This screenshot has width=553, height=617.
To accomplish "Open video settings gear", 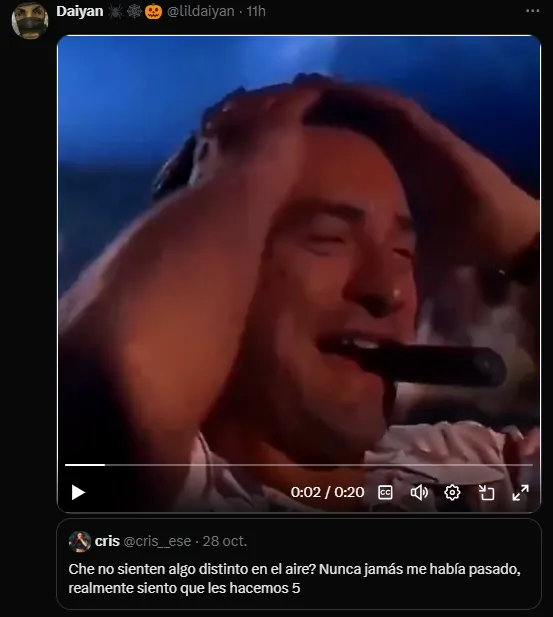I will coord(452,492).
